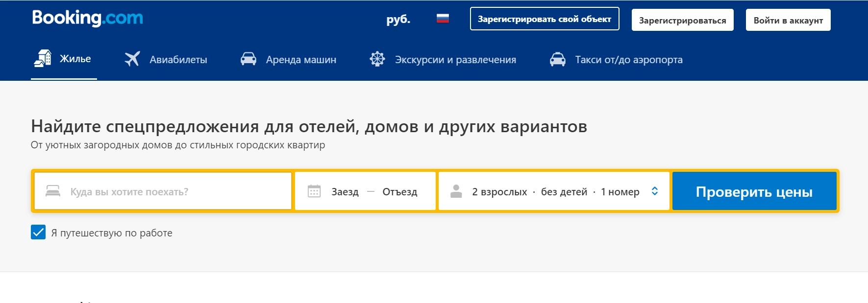The width and height of the screenshot is (868, 303).
Task: Click the taxi icon for airport transfer
Action: [558, 59]
